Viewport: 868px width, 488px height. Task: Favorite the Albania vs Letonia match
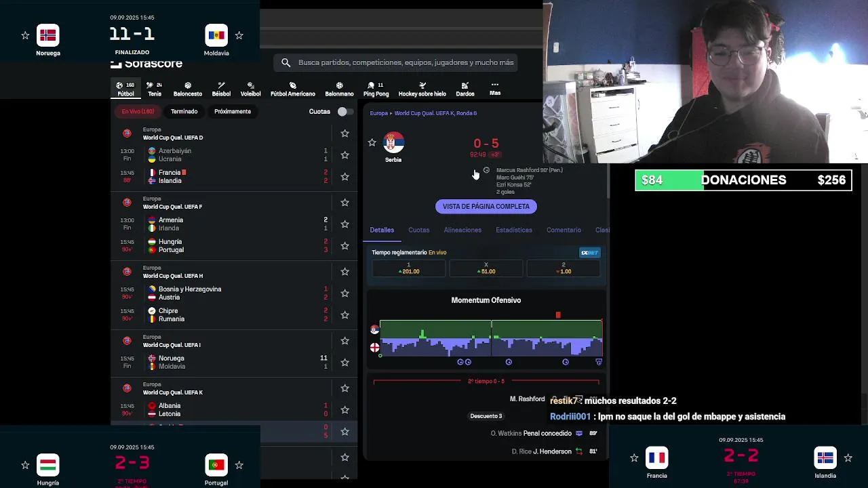tap(344, 410)
